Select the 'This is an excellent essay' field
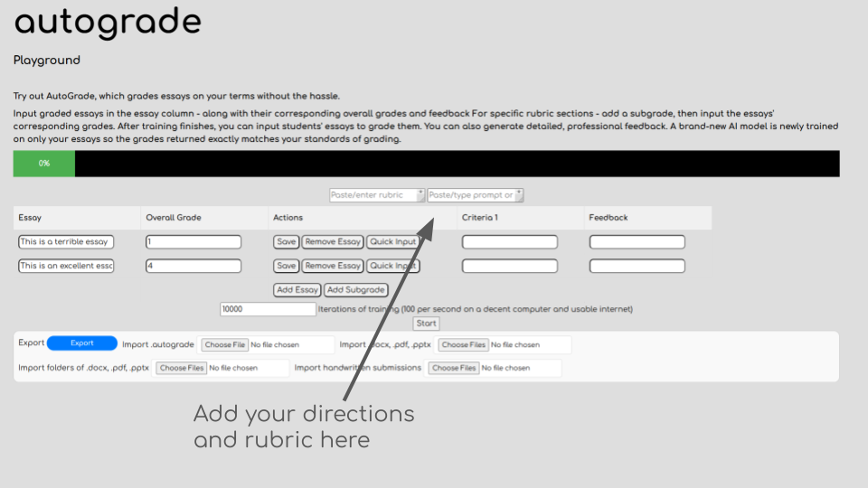 pyautogui.click(x=66, y=266)
